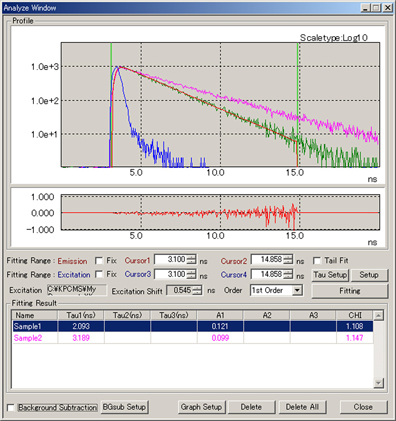Click A1 value 0.121
396x421 pixels.
[220, 326]
